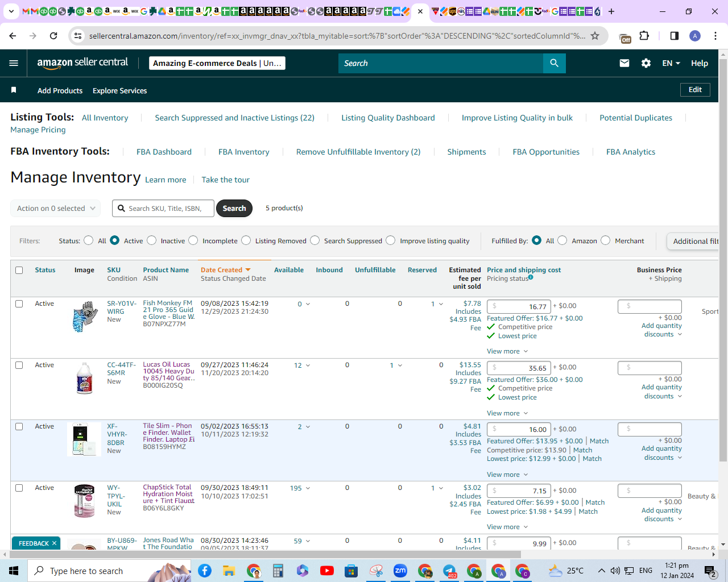This screenshot has height=582, width=728.
Task: Open the Learn more link
Action: (166, 180)
